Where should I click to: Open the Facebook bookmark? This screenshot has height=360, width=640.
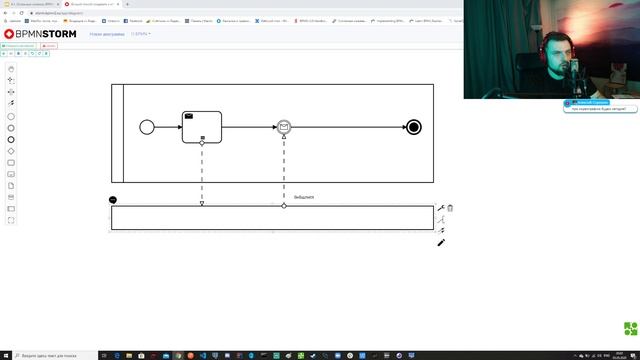click(x=133, y=21)
